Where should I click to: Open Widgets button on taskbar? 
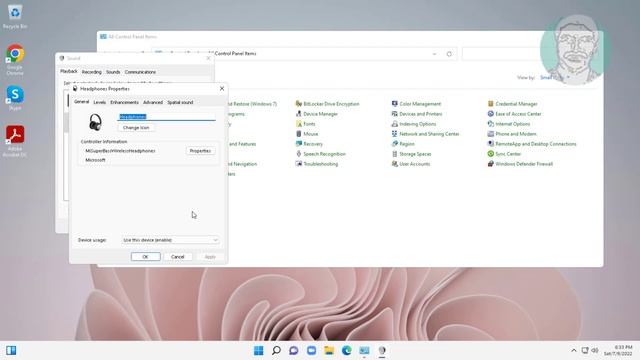point(11,351)
